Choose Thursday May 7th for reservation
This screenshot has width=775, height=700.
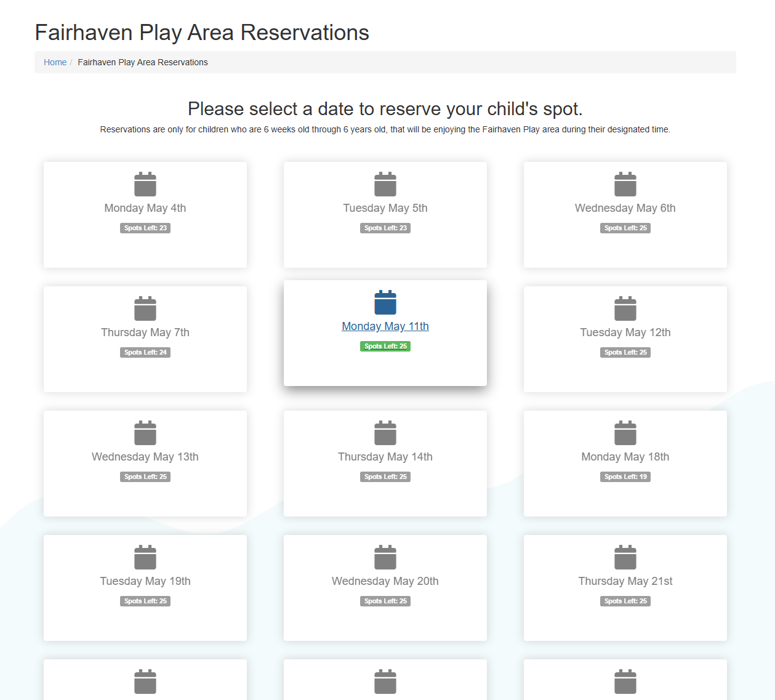pos(145,332)
